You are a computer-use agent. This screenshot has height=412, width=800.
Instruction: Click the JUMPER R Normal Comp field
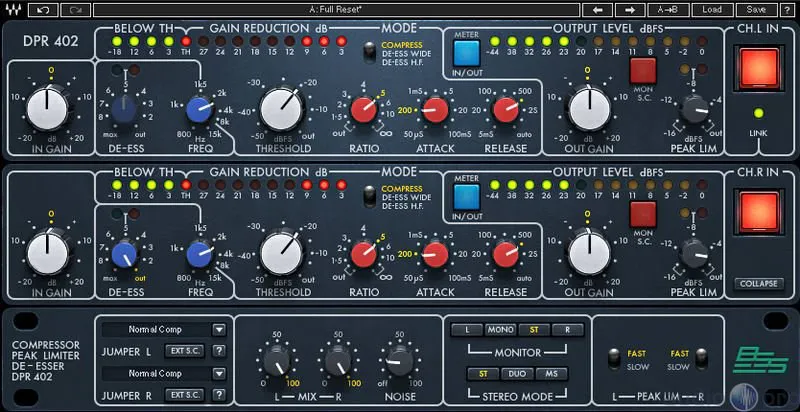pos(156,374)
